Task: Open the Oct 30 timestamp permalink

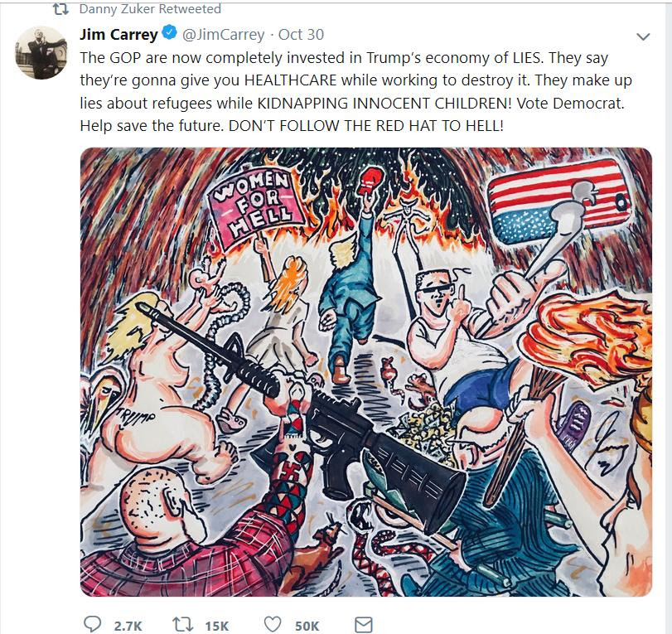Action: click(301, 34)
